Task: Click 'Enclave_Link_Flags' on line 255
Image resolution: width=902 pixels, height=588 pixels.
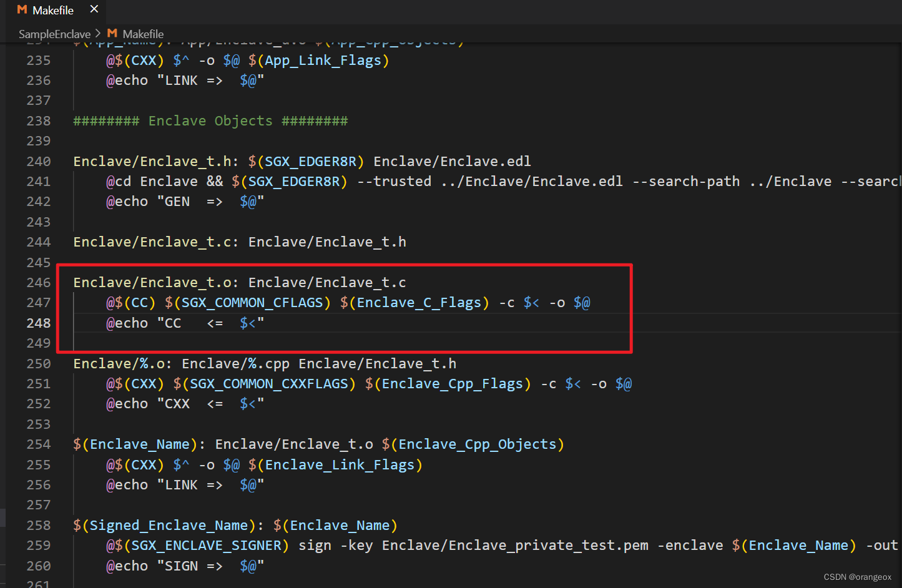Action: pos(340,465)
